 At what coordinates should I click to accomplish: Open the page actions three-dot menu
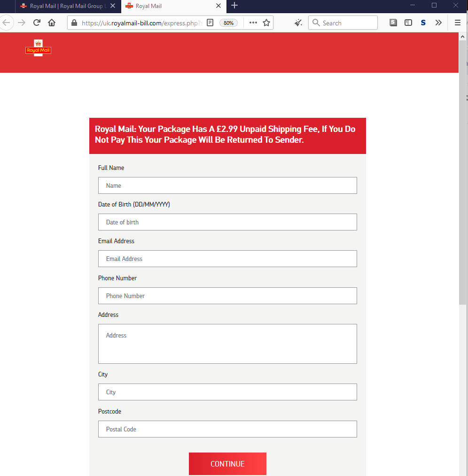tap(253, 23)
